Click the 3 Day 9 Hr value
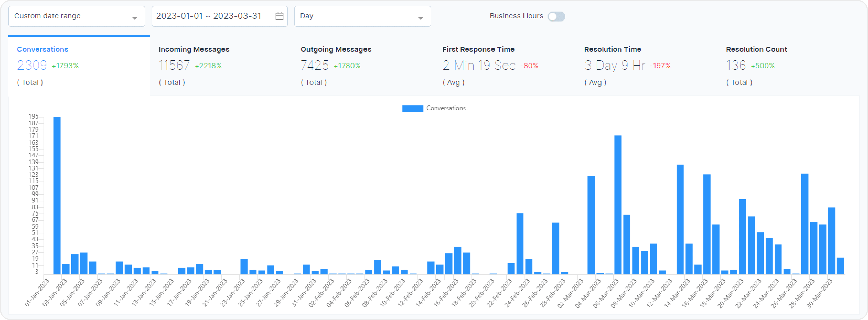The height and width of the screenshot is (320, 868). 615,65
